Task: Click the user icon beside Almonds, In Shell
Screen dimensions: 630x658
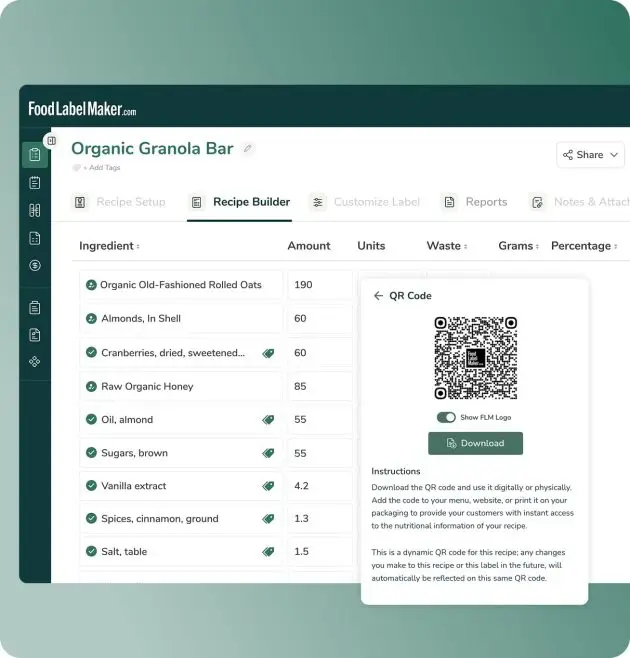Action: tap(91, 319)
